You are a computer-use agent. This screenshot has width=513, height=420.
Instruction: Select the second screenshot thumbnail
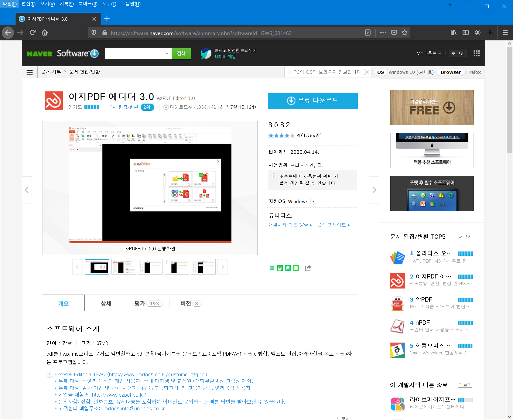124,267
